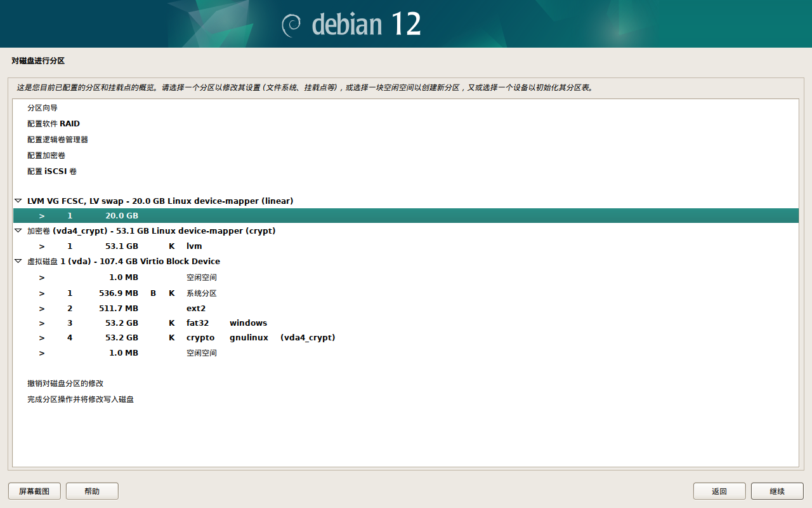The width and height of the screenshot is (812, 508).
Task: Proceed with 继续 button
Action: pyautogui.click(x=777, y=491)
